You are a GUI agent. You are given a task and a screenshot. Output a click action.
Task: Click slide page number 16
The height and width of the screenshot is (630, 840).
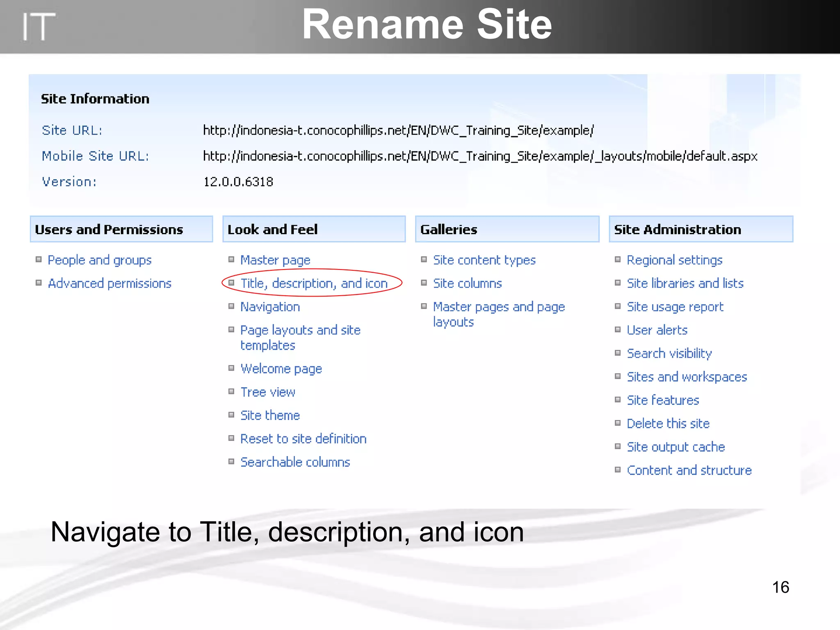(781, 587)
